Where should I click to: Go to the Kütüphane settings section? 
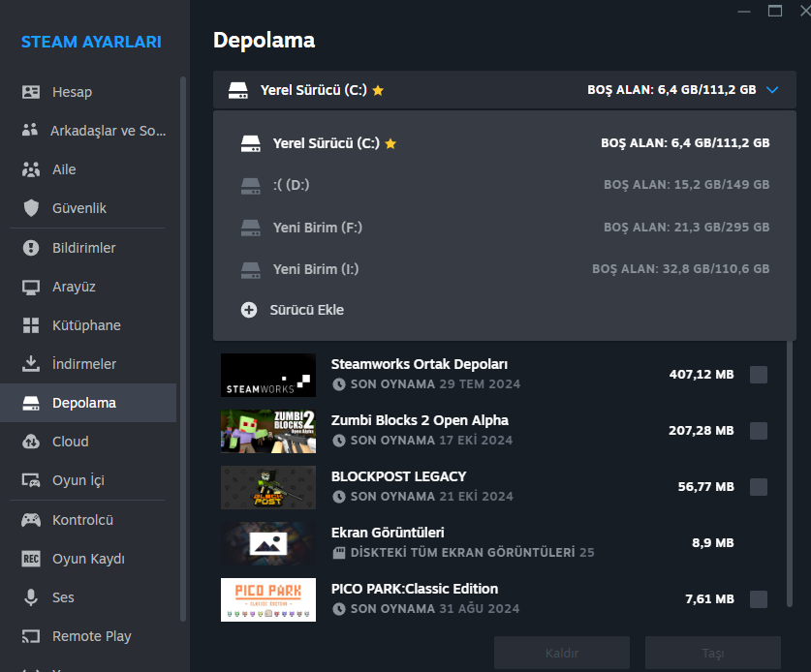(88, 325)
